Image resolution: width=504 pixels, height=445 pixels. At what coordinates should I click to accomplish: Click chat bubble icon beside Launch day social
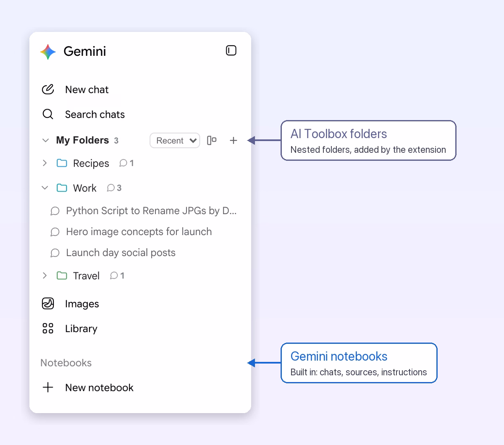pyautogui.click(x=55, y=253)
